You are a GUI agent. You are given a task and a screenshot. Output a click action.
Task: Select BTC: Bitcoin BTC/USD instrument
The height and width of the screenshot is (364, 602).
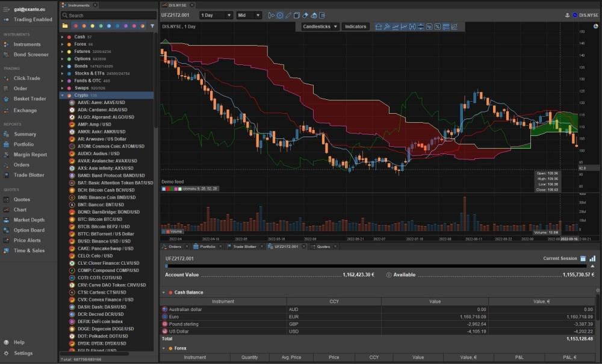[100, 220]
